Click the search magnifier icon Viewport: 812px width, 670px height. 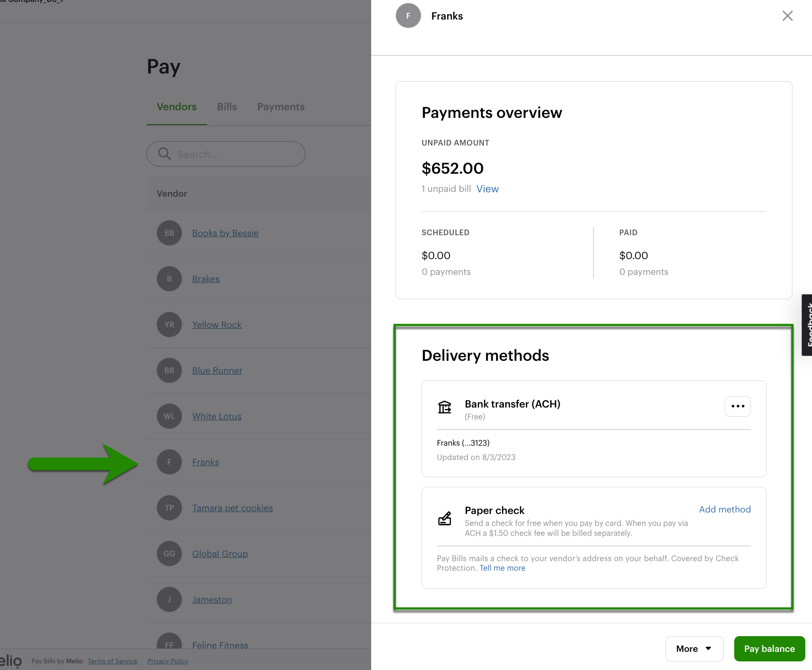[165, 154]
